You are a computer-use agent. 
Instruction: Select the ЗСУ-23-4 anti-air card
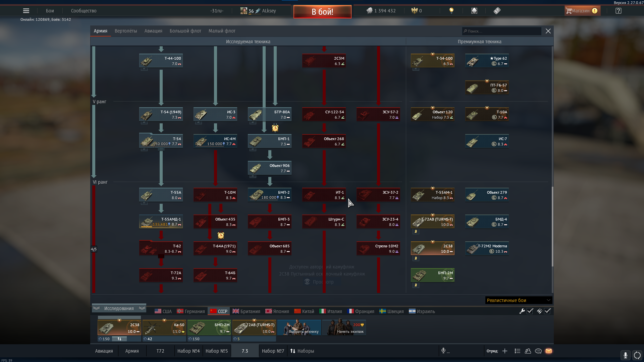click(378, 222)
